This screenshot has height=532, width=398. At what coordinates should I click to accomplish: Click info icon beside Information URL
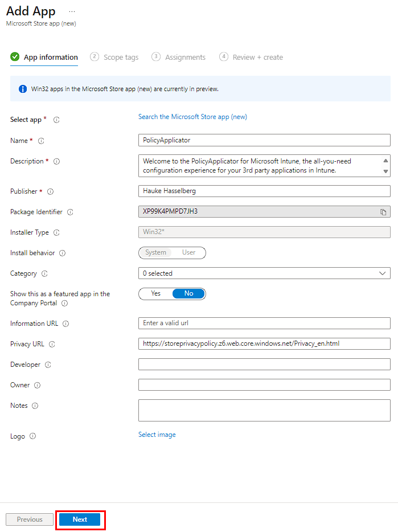pos(66,324)
